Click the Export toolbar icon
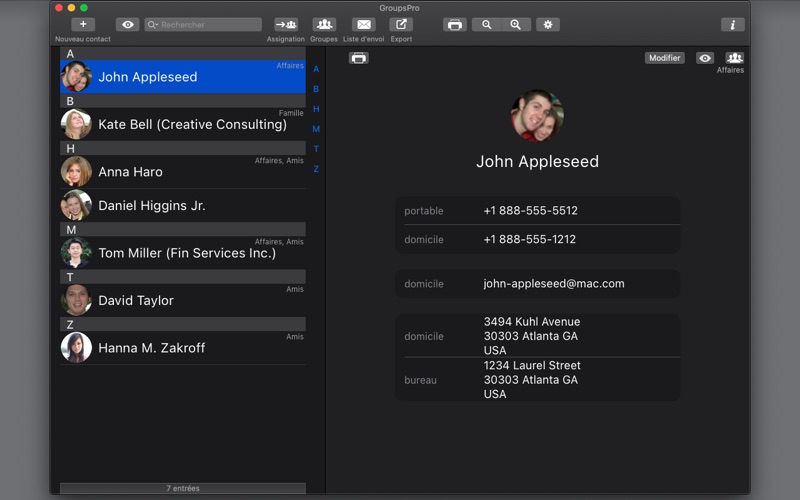The image size is (800, 500). coord(402,24)
